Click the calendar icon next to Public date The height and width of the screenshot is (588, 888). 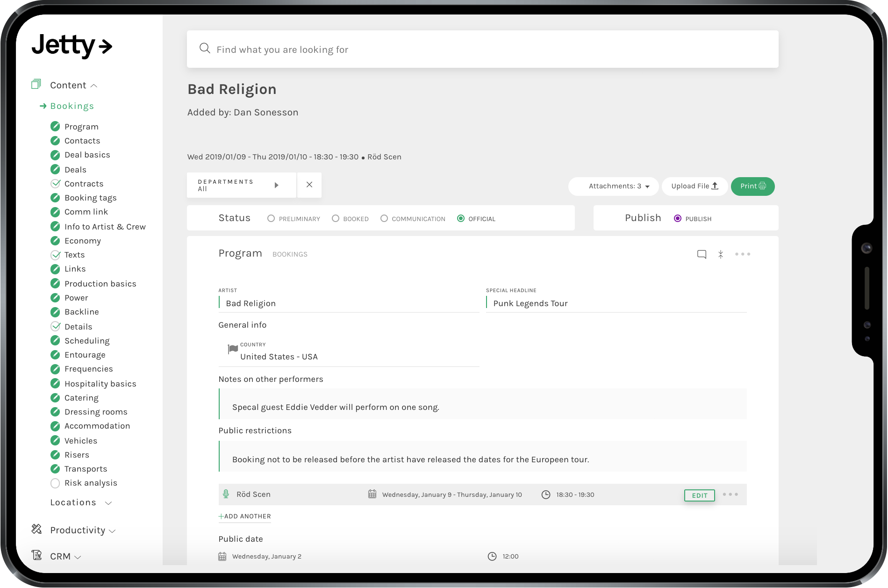coord(222,556)
